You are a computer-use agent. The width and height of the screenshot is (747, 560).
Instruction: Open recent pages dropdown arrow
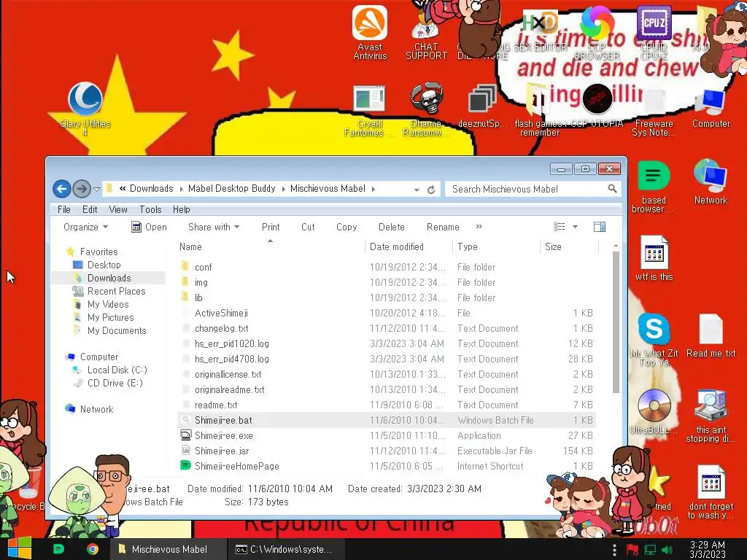(96, 190)
